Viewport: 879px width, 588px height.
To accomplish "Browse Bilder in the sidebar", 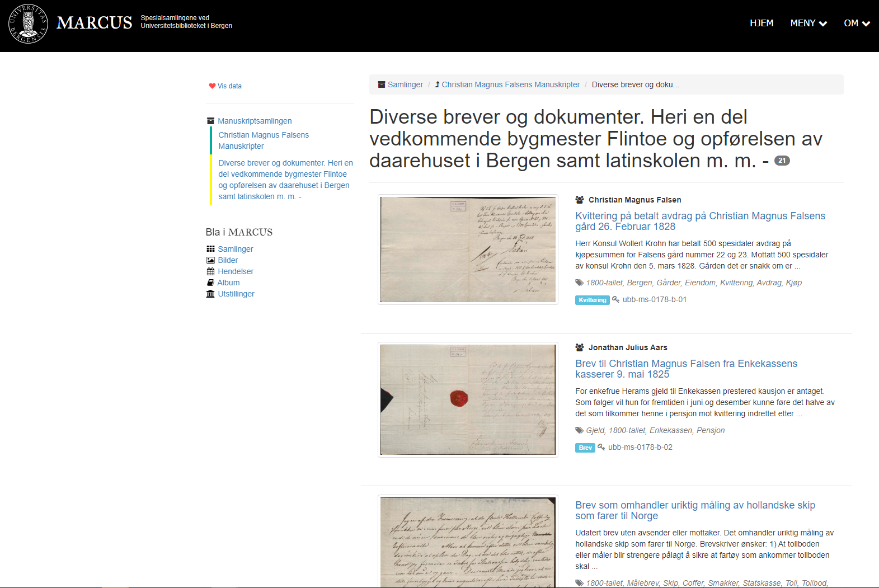I will tap(228, 260).
